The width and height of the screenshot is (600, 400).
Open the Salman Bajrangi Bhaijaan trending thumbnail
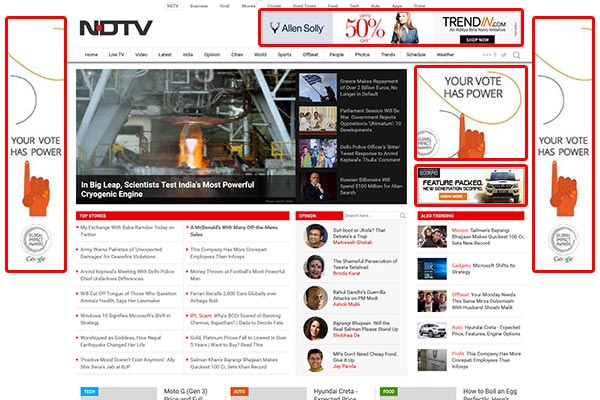[432, 237]
